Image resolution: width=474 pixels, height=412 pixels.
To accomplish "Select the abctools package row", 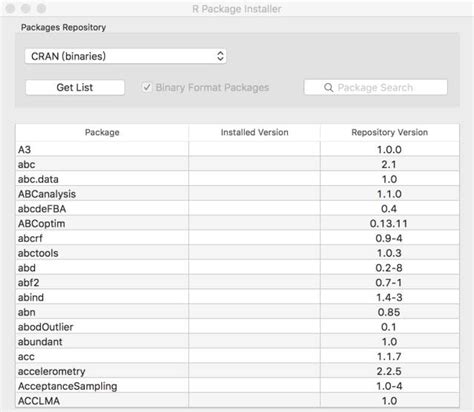I will tap(237, 253).
